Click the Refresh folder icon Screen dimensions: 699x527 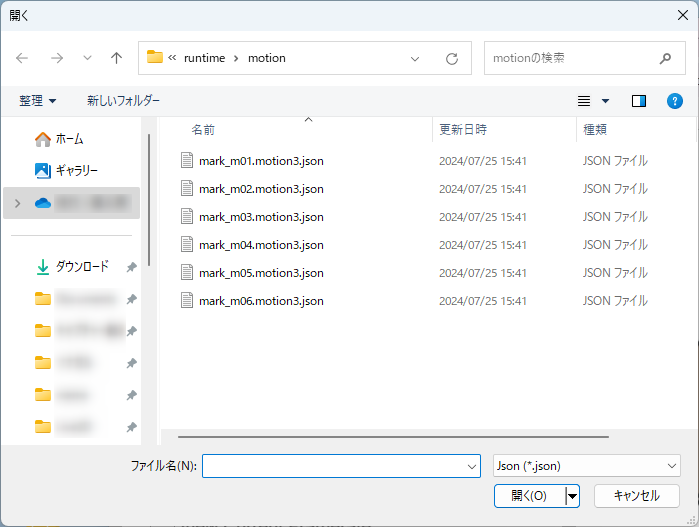[452, 58]
